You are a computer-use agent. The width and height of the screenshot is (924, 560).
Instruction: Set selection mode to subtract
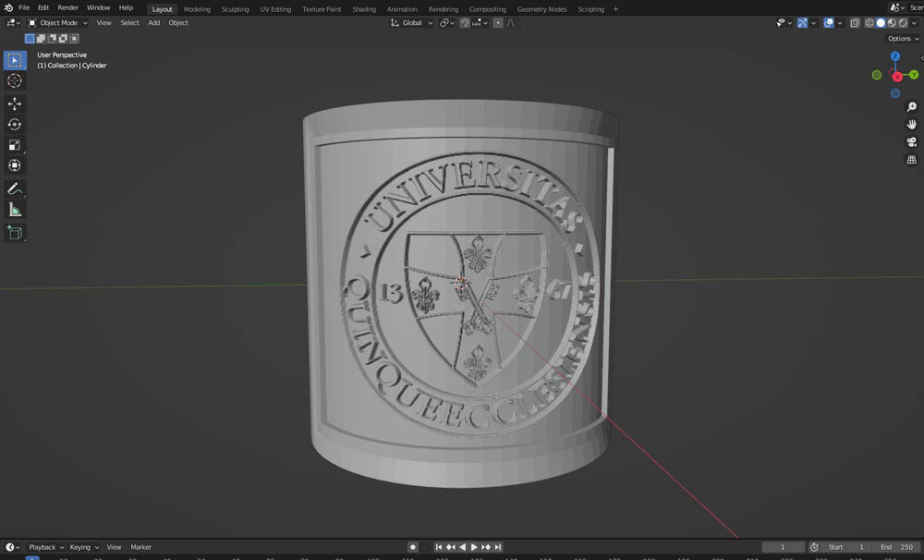click(x=52, y=38)
